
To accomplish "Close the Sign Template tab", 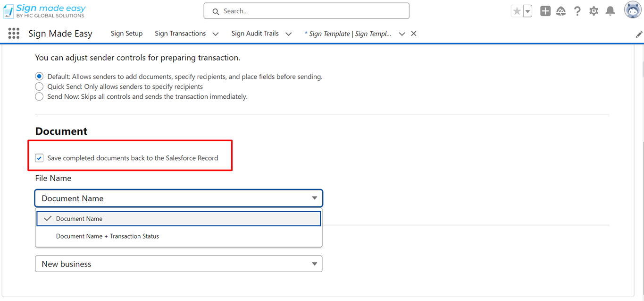I will point(414,34).
